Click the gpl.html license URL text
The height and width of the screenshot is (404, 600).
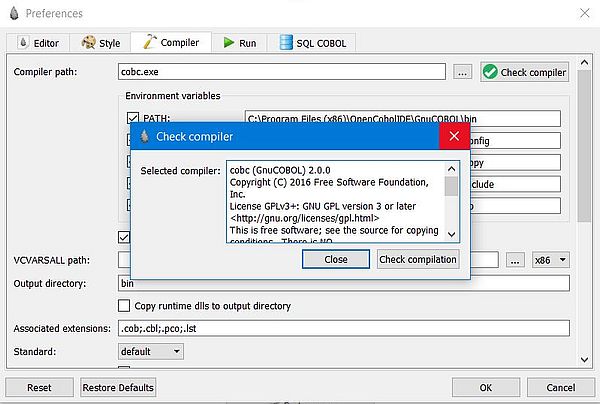pyautogui.click(x=305, y=218)
